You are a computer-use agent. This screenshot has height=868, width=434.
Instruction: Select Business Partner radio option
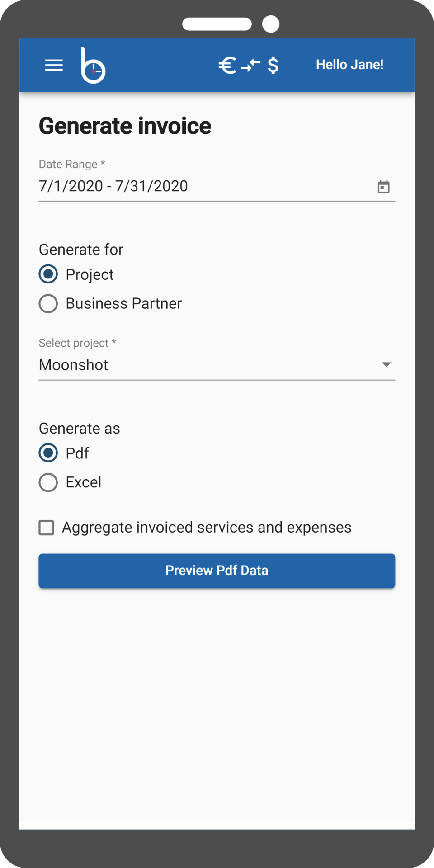point(48,304)
